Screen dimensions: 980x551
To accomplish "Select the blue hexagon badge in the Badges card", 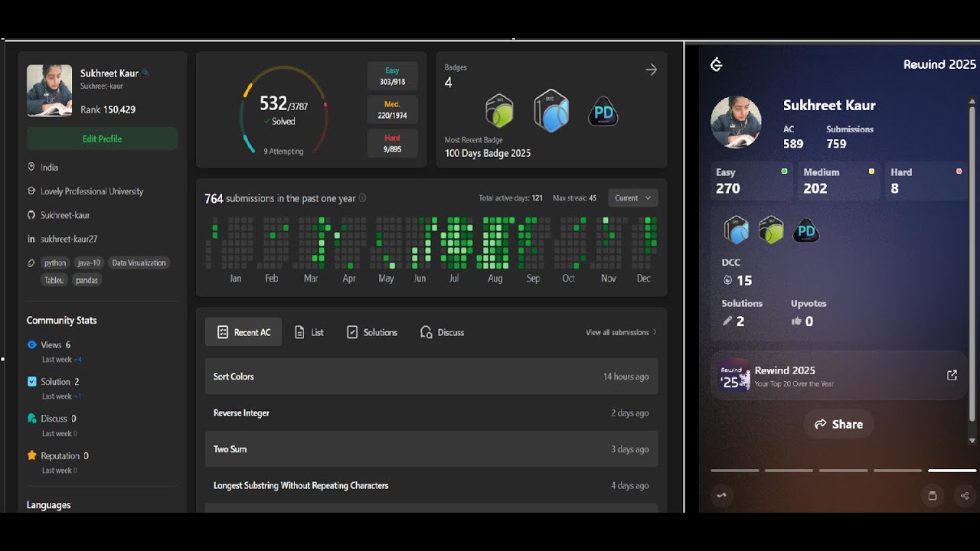I will coord(551,111).
